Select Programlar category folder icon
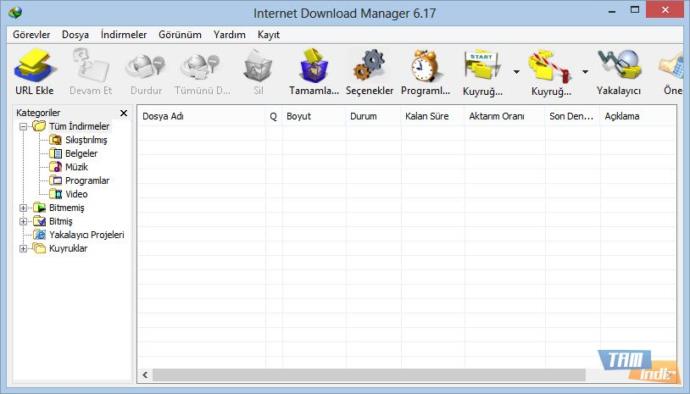Viewport: 690px width, 394px height. tap(55, 180)
